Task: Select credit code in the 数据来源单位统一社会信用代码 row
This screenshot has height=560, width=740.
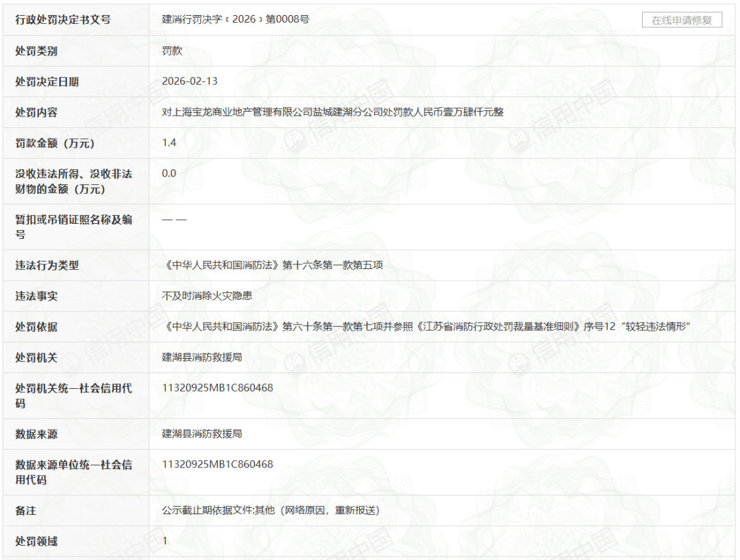Action: click(x=218, y=464)
